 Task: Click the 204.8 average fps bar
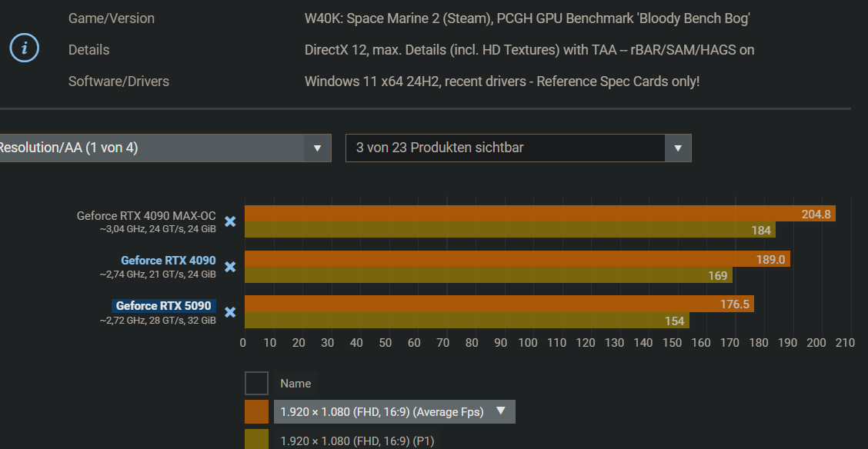(x=539, y=214)
